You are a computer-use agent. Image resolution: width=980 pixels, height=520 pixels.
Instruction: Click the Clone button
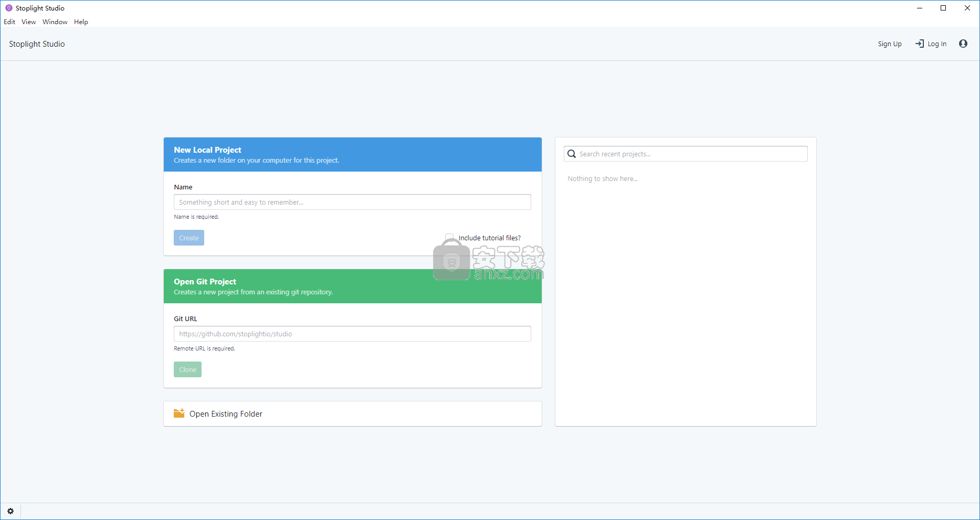[x=187, y=369]
